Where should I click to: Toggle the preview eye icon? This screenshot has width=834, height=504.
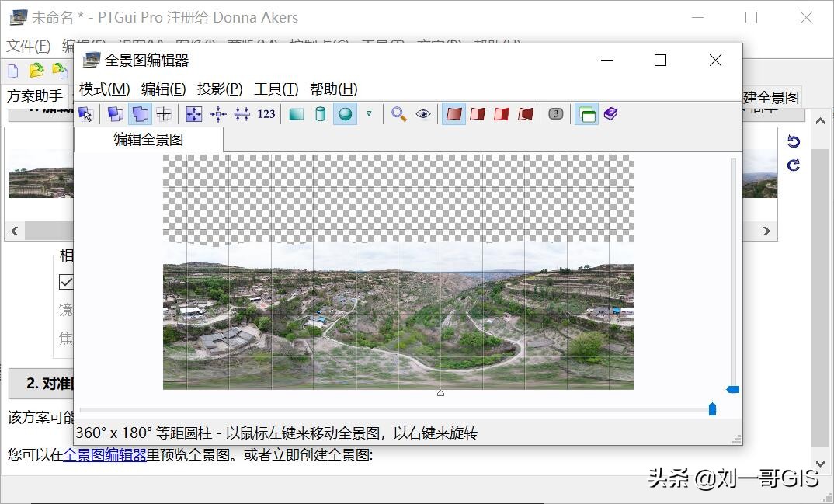422,113
